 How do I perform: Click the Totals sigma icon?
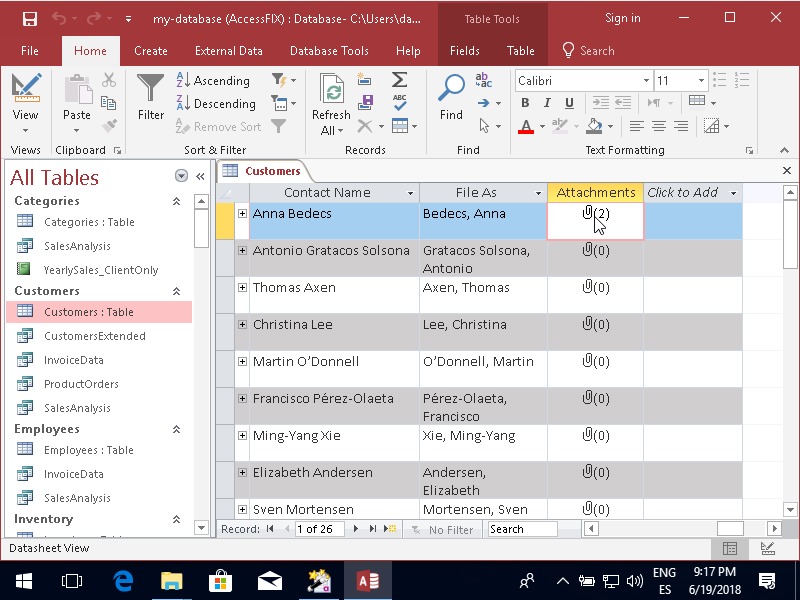(399, 80)
